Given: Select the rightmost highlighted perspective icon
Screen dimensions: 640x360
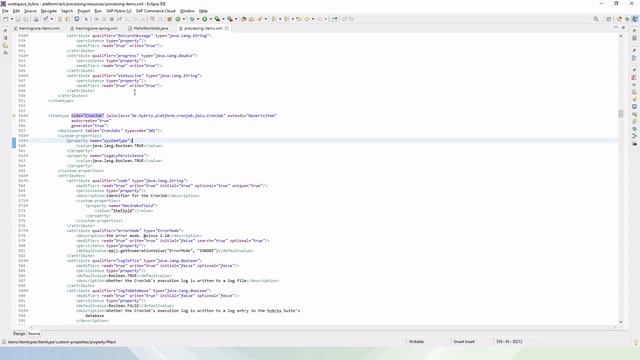Looking at the screenshot, I should click(x=635, y=19).
